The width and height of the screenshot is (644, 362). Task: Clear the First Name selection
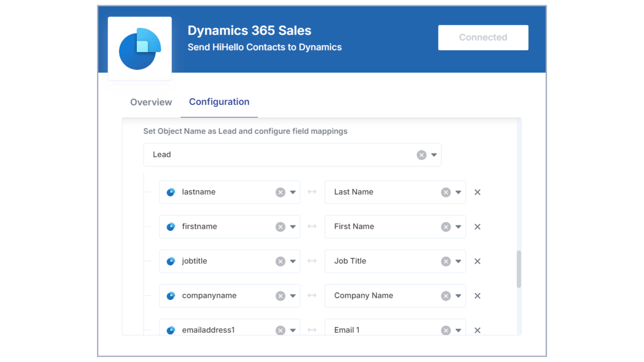[x=446, y=227]
